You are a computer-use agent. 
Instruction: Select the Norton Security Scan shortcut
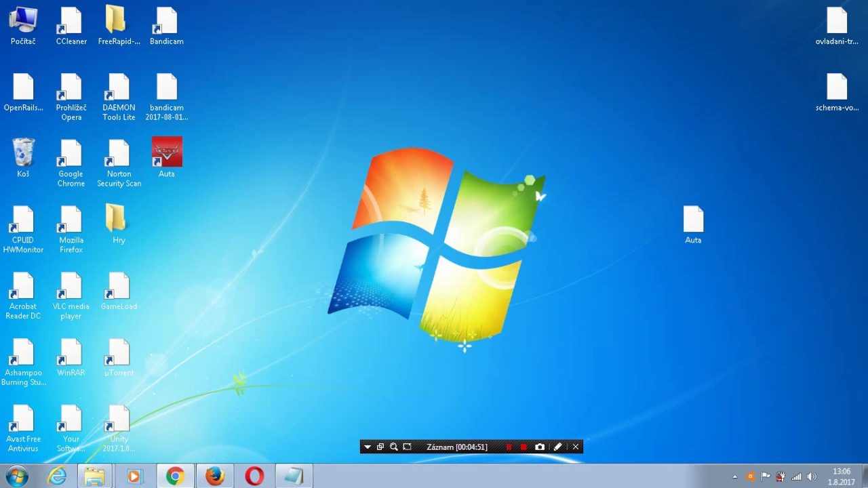point(119,164)
